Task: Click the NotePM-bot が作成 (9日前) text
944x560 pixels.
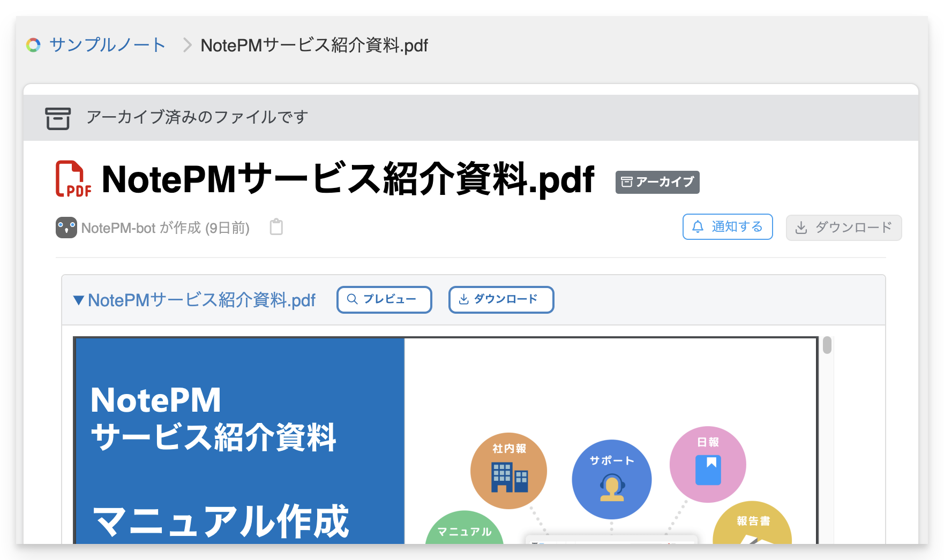Action: (x=166, y=228)
